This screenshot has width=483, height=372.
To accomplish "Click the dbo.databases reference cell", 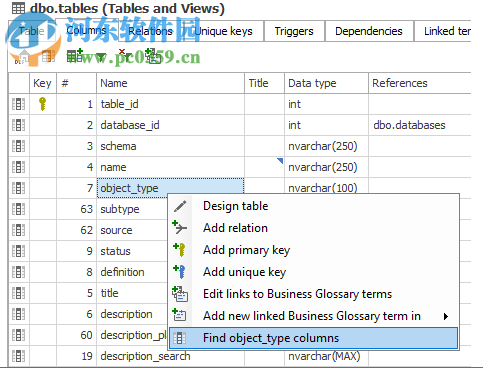I will 420,125.
